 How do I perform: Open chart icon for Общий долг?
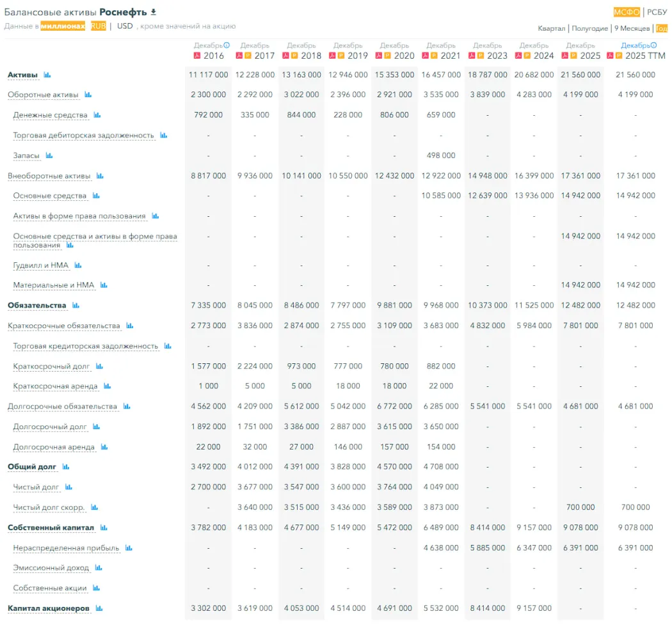point(65,467)
